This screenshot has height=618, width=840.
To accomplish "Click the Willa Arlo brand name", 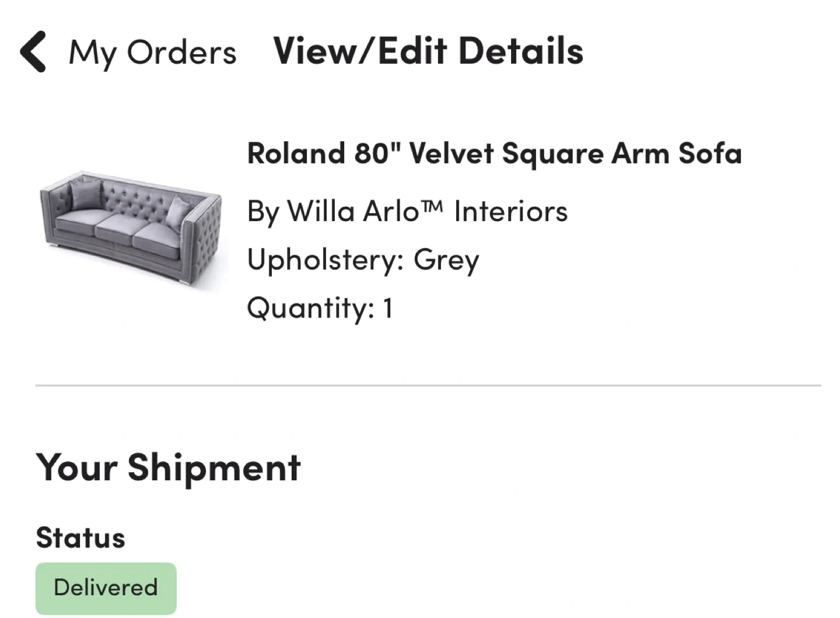I will point(352,211).
